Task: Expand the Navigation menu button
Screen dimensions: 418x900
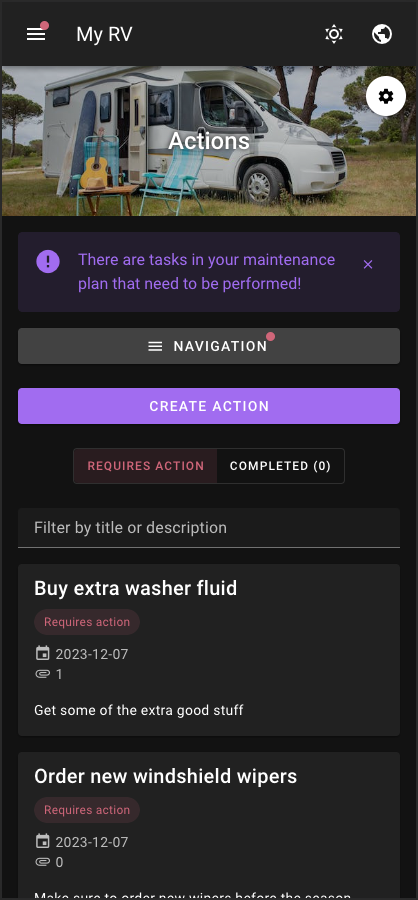Action: click(x=209, y=346)
